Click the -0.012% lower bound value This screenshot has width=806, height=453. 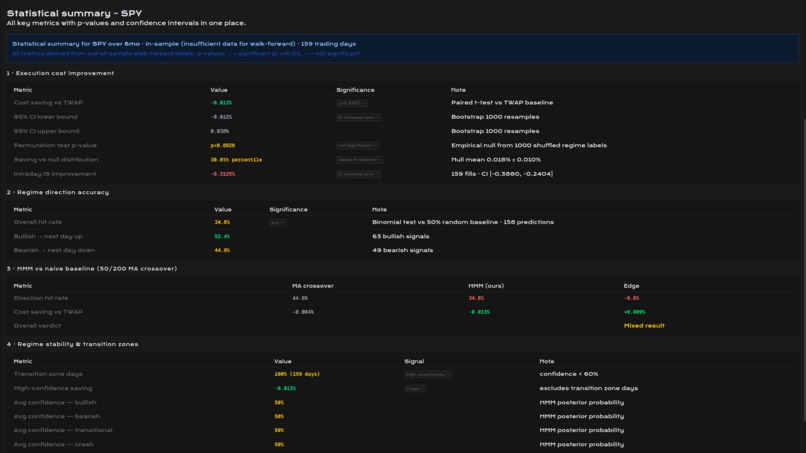[x=221, y=117]
